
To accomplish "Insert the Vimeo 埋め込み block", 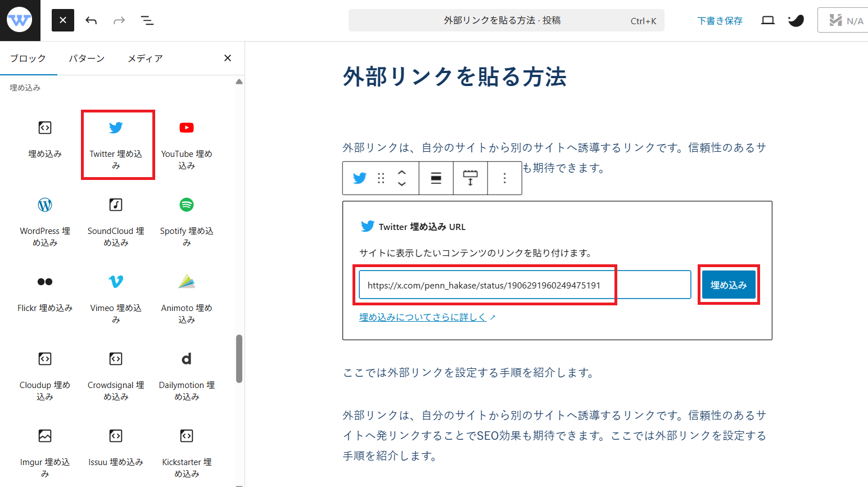I will (116, 299).
